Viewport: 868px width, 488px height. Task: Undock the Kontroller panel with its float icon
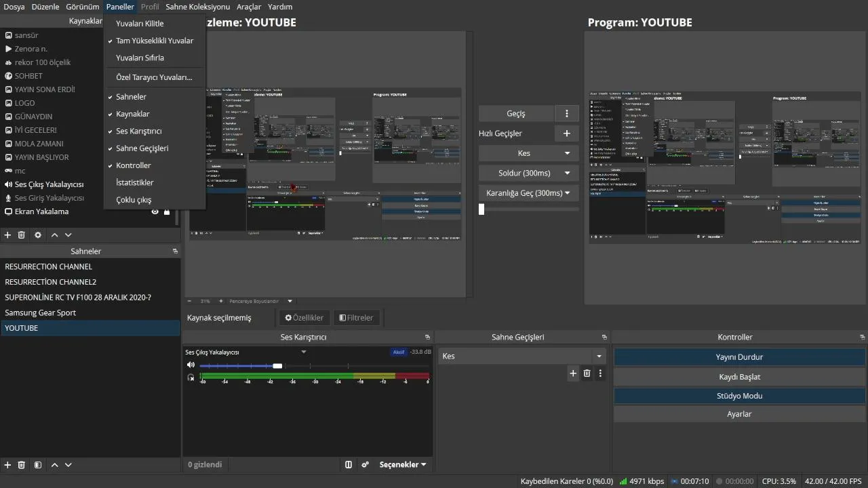click(862, 338)
